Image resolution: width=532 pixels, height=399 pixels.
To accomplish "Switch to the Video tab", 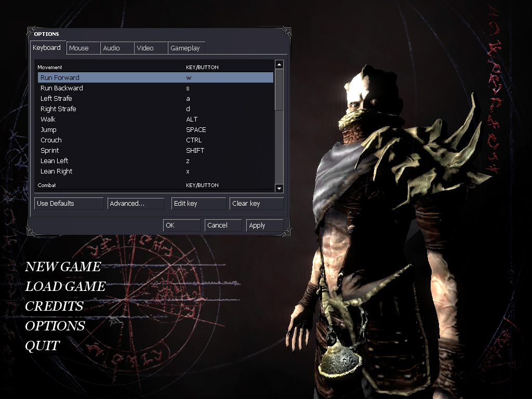I will tap(151, 48).
